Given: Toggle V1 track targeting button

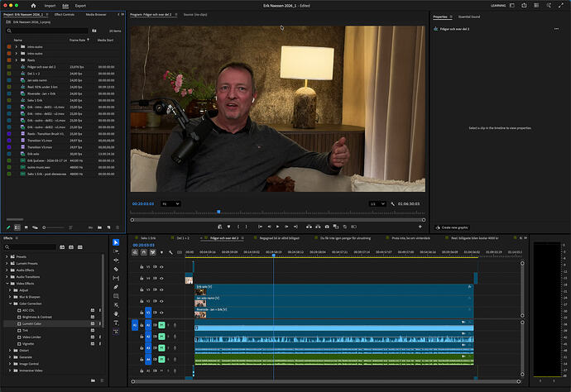Looking at the screenshot, I should click(148, 313).
